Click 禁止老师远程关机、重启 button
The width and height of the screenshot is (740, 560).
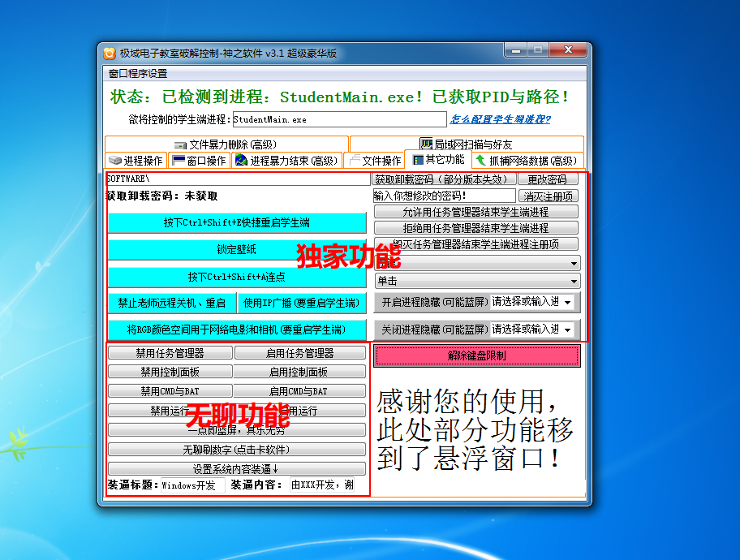172,304
